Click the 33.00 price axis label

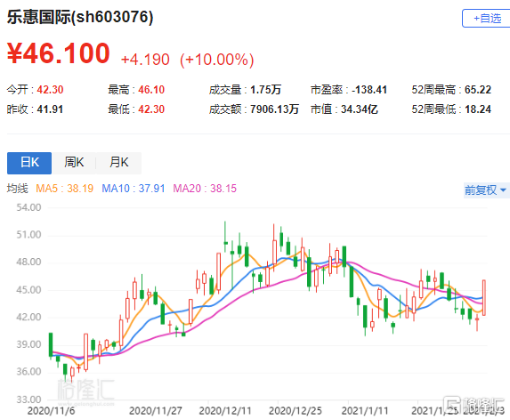point(29,400)
